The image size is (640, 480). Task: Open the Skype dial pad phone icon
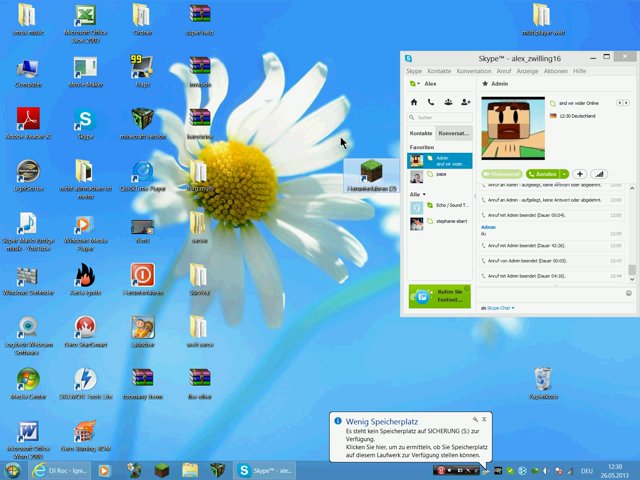[431, 102]
